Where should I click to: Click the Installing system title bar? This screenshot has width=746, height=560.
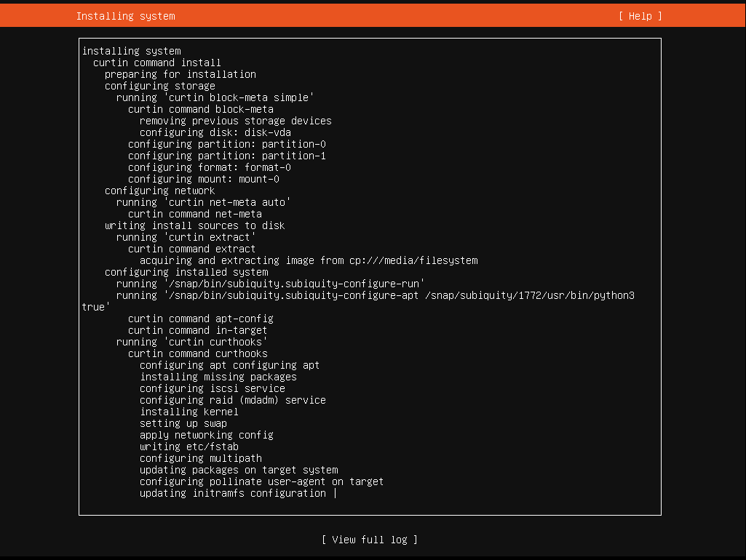(x=124, y=15)
